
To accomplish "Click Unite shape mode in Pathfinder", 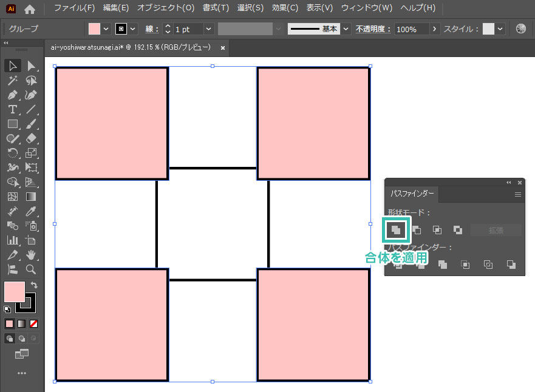I will pyautogui.click(x=396, y=230).
